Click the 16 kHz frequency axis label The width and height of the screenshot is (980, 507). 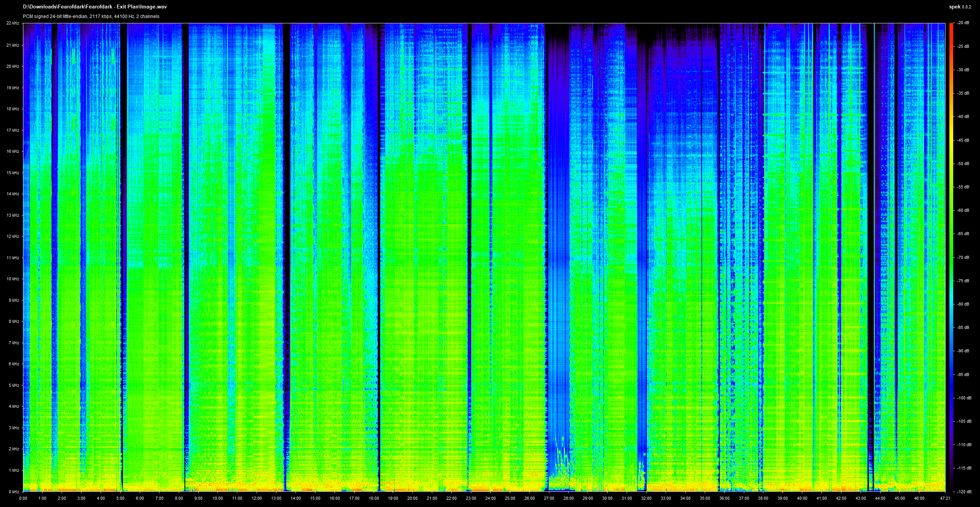pyautogui.click(x=13, y=151)
